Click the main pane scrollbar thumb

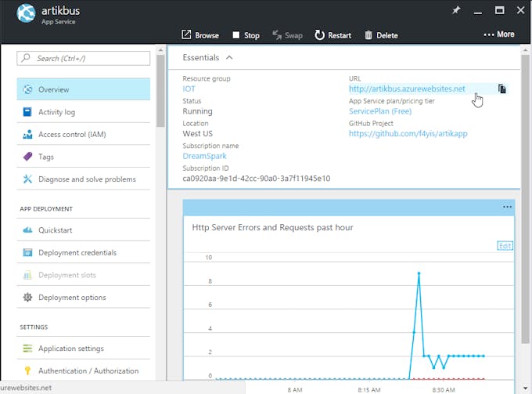pos(525,199)
